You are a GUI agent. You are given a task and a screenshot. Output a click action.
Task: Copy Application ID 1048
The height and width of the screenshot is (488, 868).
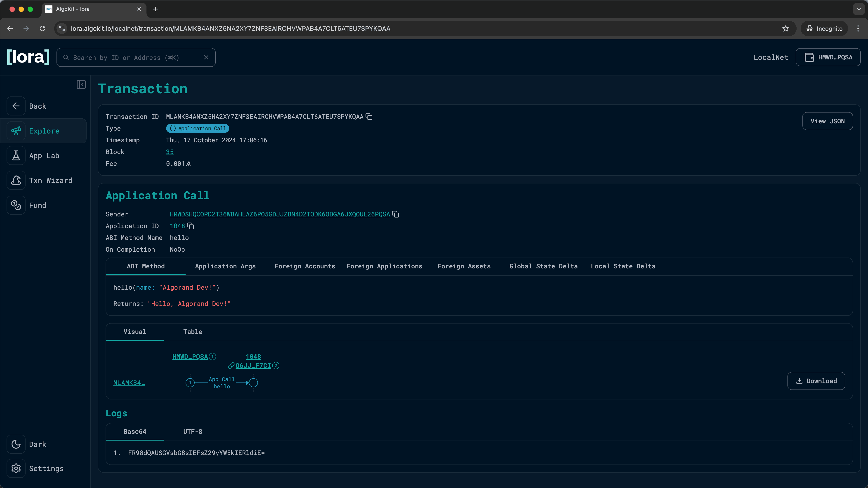tap(190, 226)
